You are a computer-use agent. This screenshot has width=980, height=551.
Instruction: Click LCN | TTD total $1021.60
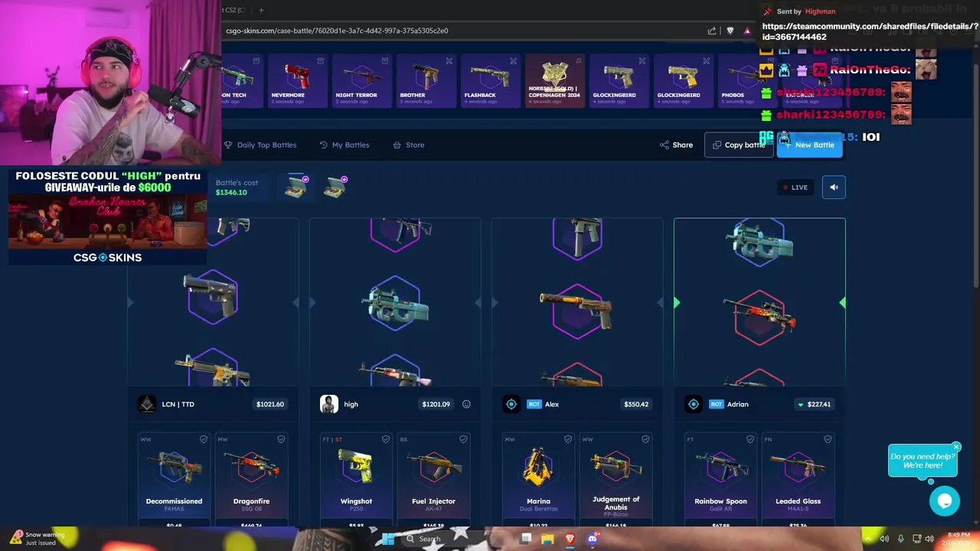[x=270, y=404]
